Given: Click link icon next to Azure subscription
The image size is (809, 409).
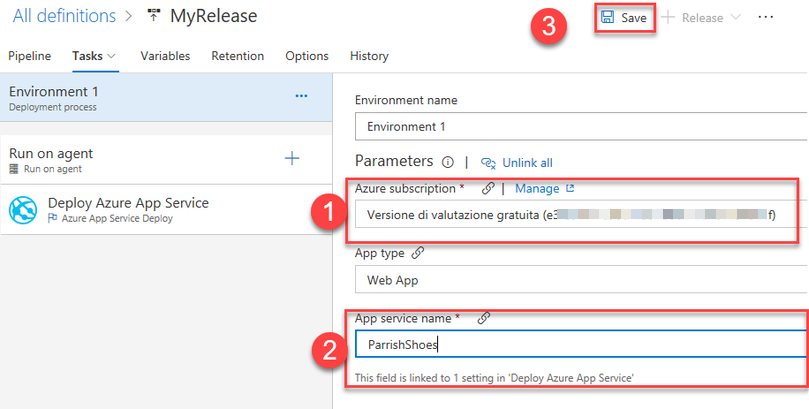Looking at the screenshot, I should pyautogui.click(x=488, y=188).
